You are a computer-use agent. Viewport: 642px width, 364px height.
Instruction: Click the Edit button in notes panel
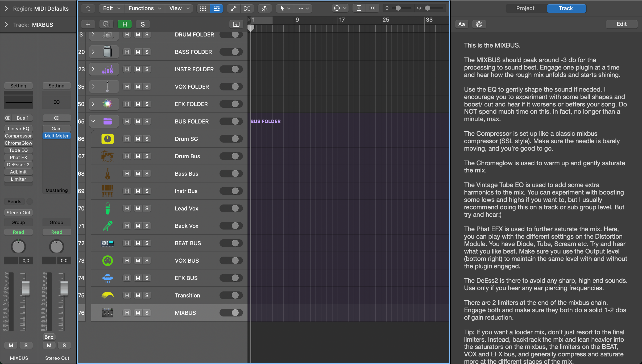[621, 24]
